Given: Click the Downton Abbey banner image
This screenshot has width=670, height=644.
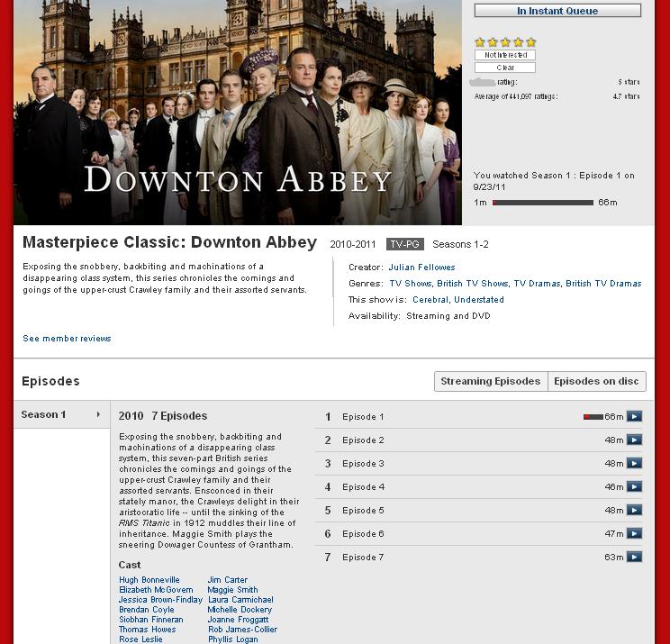Looking at the screenshot, I should click(x=238, y=113).
